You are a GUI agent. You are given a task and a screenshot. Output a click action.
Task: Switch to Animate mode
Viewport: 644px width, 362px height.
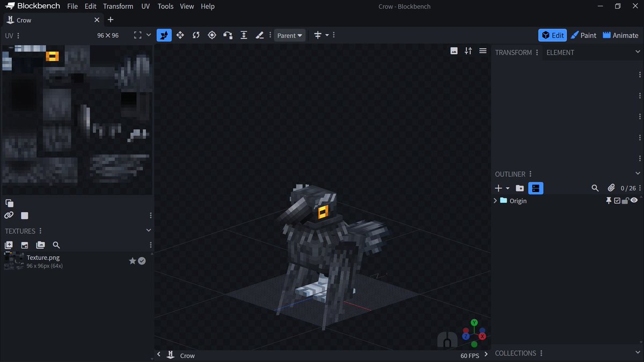point(620,35)
